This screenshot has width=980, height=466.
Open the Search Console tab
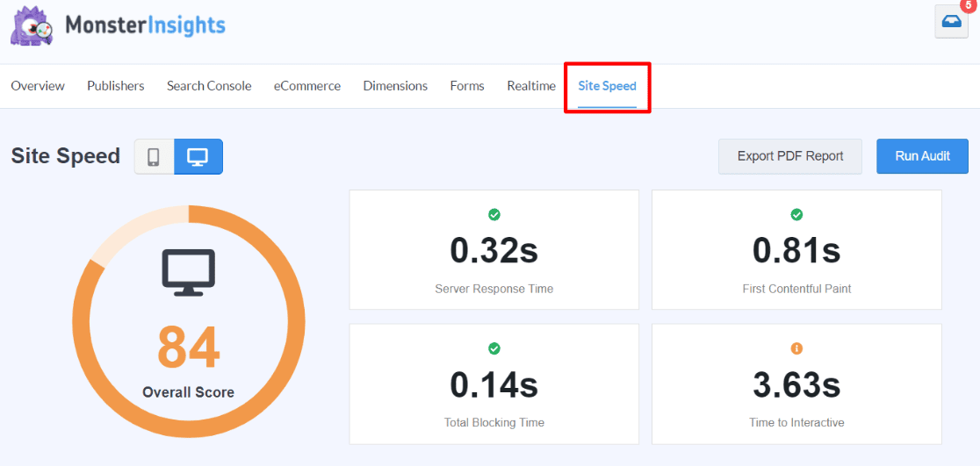pyautogui.click(x=209, y=86)
